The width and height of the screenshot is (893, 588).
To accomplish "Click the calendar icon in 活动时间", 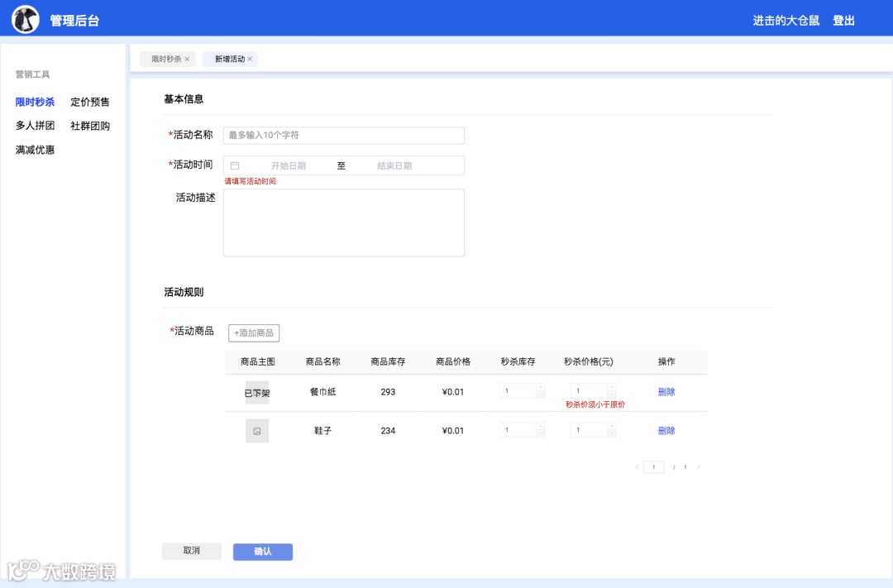I will coord(235,165).
